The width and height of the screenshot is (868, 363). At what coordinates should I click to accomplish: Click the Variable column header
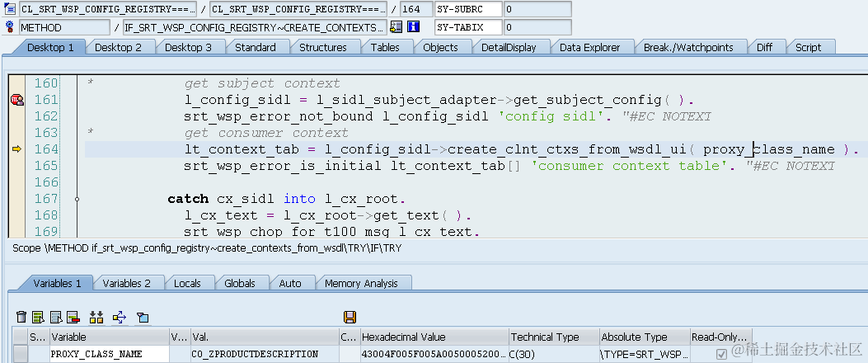pos(109,337)
